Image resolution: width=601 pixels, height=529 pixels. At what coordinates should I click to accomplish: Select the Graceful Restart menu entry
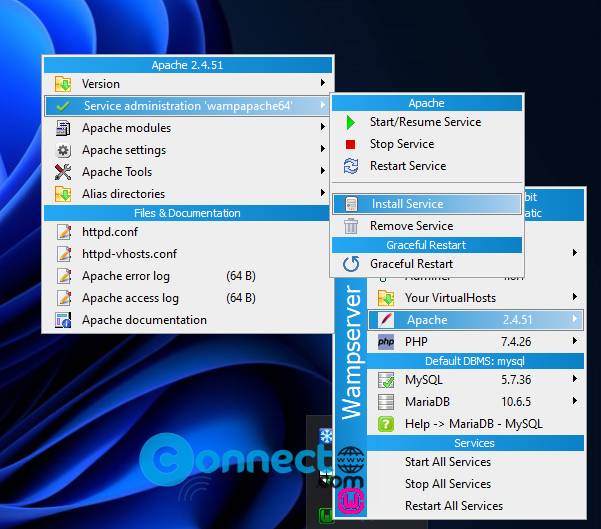click(427, 264)
